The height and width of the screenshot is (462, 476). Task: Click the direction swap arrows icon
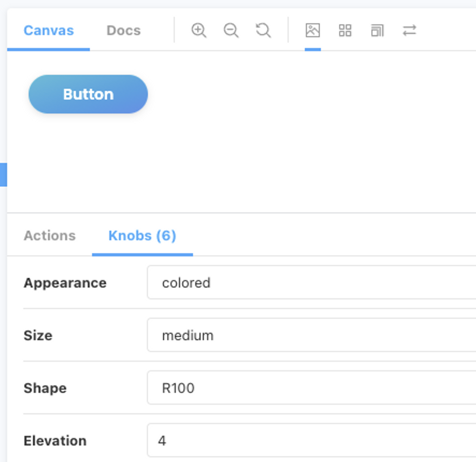click(x=409, y=30)
